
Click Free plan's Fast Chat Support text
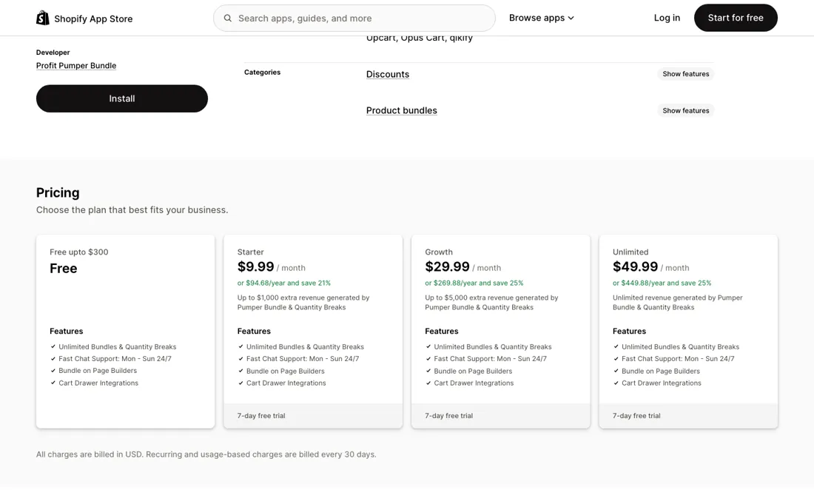click(x=115, y=359)
